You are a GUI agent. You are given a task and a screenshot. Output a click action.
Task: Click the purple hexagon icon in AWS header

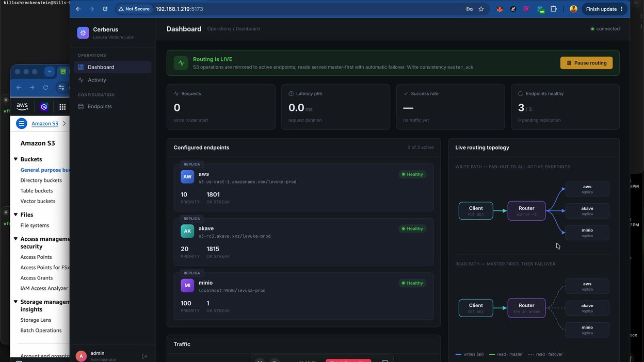44,107
